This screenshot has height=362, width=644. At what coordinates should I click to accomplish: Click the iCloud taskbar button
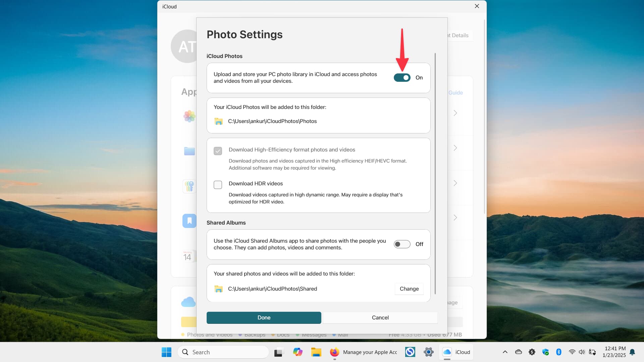[457, 352]
